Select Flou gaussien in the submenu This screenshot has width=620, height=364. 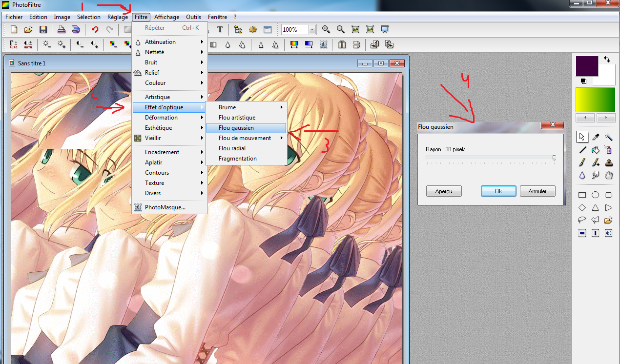246,128
